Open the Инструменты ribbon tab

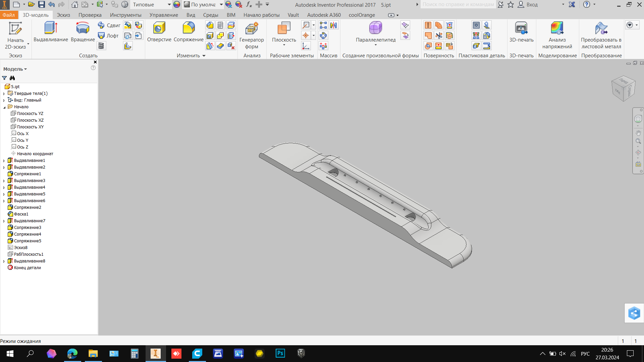(125, 15)
